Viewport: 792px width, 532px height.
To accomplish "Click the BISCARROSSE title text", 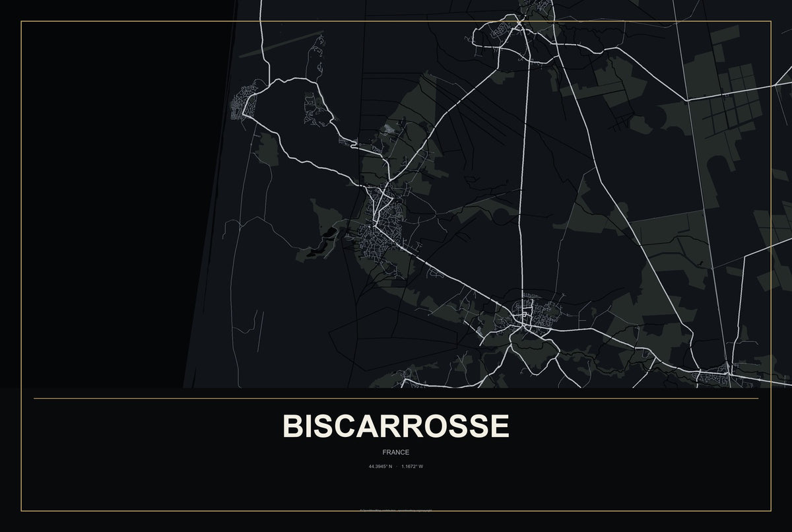I will click(396, 426).
